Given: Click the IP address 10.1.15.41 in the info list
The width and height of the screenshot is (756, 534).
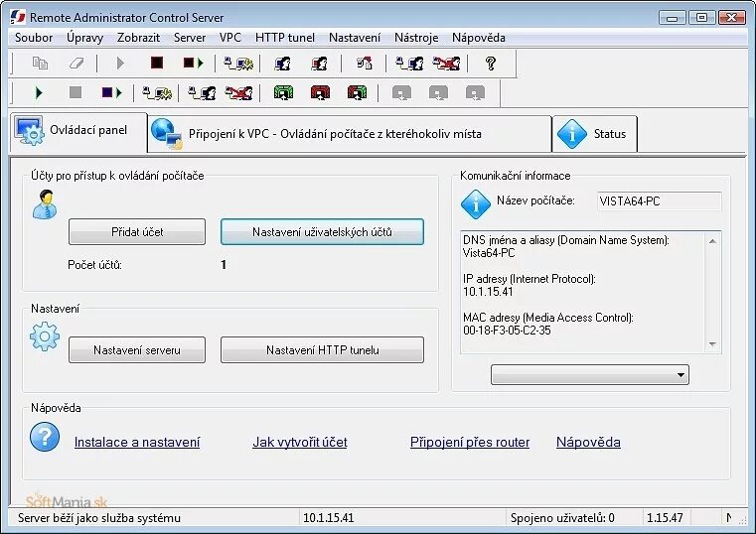Looking at the screenshot, I should (x=488, y=292).
